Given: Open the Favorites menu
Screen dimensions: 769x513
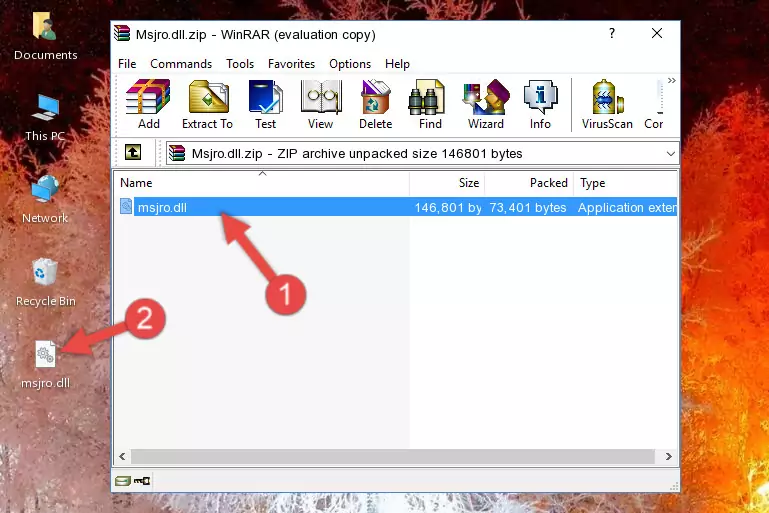Looking at the screenshot, I should [291, 64].
